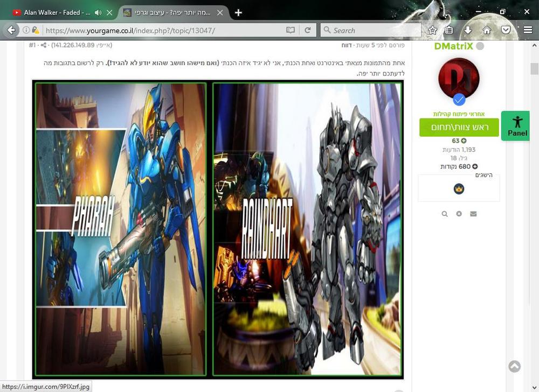Bookmark this page with the star icon

tap(432, 30)
